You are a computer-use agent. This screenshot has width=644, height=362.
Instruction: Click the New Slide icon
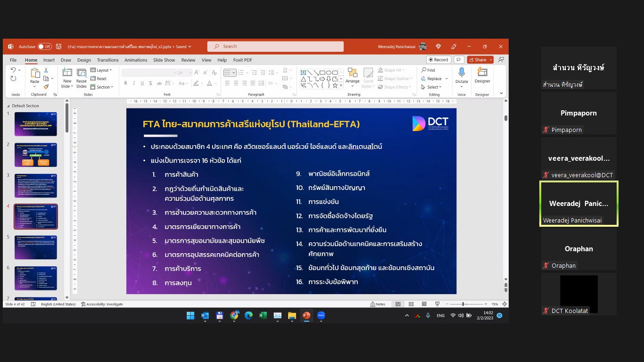[x=67, y=73]
